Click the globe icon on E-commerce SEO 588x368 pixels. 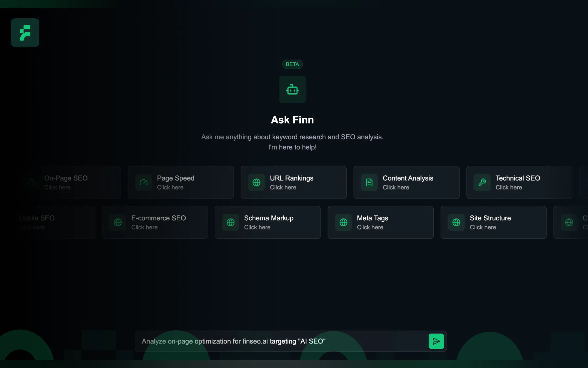[x=118, y=222]
